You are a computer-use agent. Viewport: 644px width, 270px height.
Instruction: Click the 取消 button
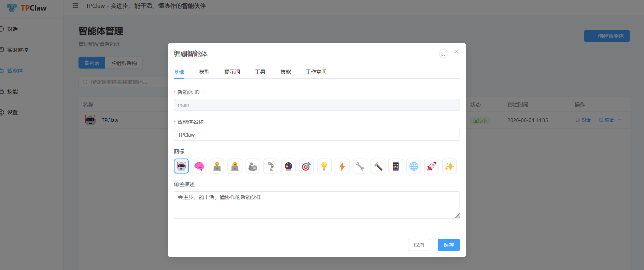[x=419, y=245]
